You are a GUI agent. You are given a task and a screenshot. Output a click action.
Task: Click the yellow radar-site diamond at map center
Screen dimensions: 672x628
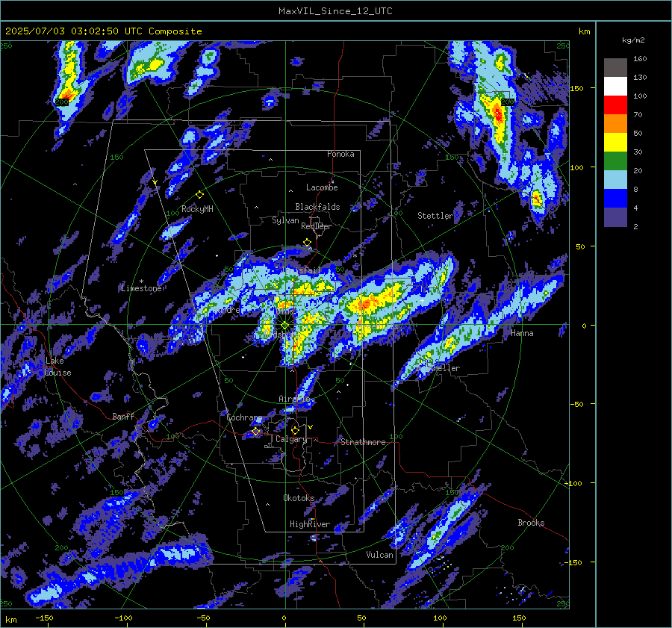[x=285, y=326]
